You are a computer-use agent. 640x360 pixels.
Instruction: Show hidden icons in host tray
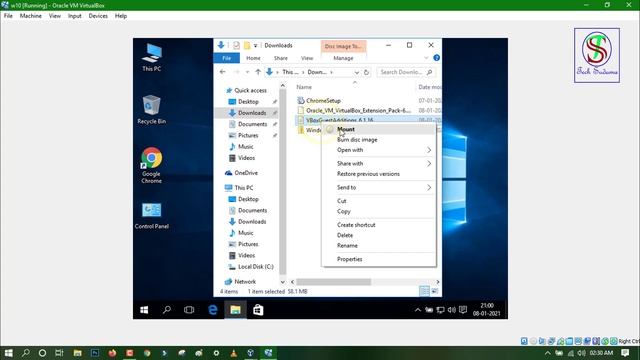(x=547, y=353)
